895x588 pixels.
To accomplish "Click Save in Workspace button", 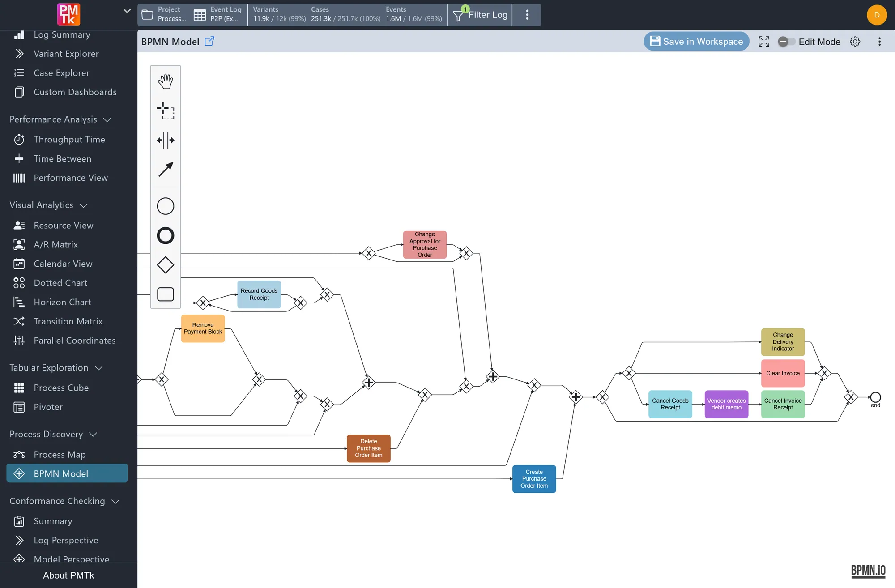I will coord(696,41).
